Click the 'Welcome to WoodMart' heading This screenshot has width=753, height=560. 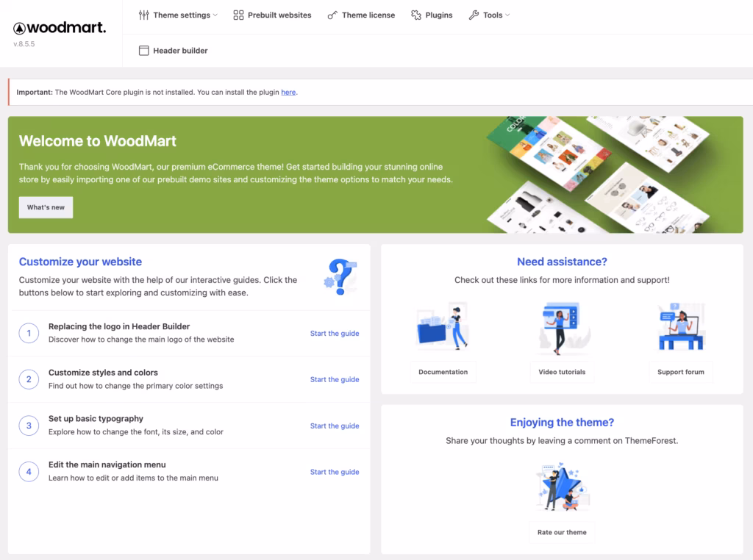click(x=98, y=140)
